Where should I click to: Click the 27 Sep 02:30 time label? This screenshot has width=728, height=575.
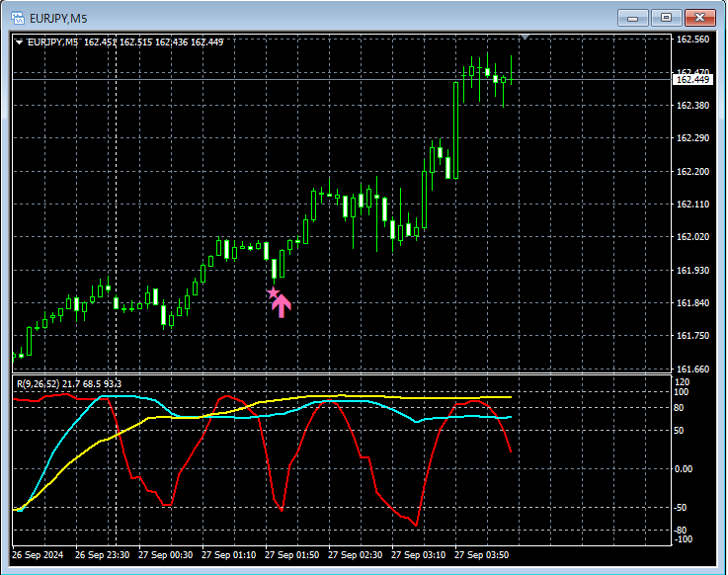pyautogui.click(x=356, y=555)
